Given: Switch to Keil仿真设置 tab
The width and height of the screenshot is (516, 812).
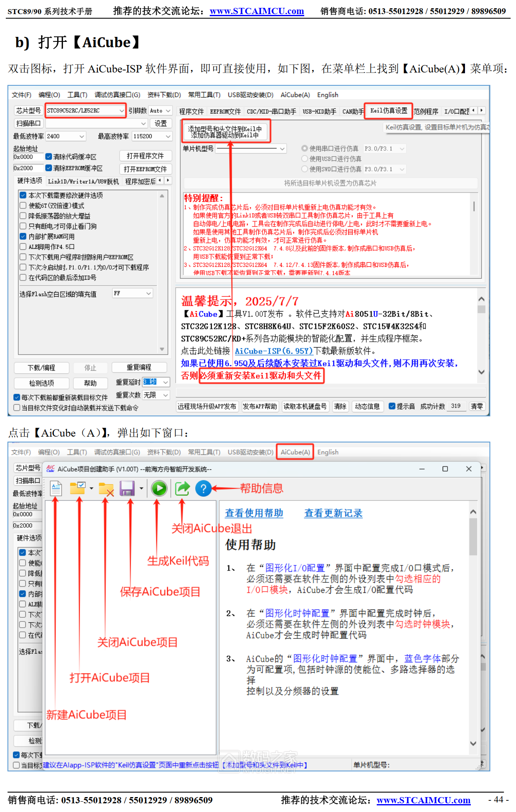Looking at the screenshot, I should (x=389, y=111).
